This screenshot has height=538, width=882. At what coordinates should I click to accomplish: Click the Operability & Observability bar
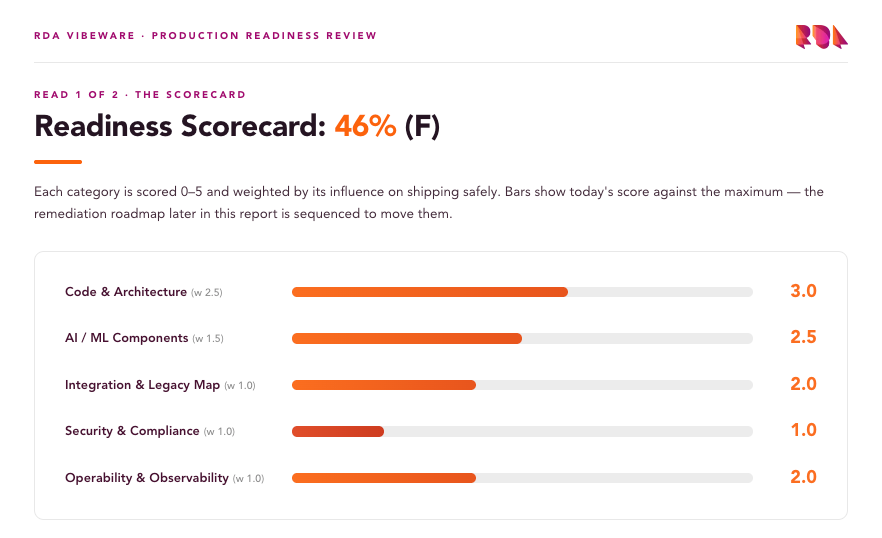pos(522,478)
